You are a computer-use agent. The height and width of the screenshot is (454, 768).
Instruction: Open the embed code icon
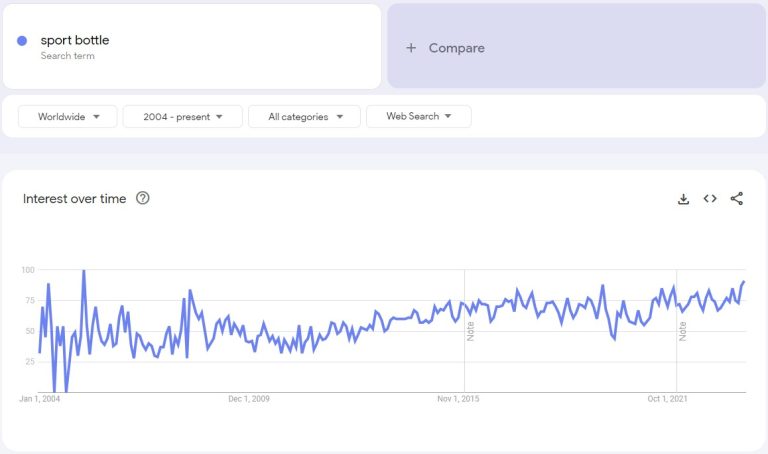(710, 199)
